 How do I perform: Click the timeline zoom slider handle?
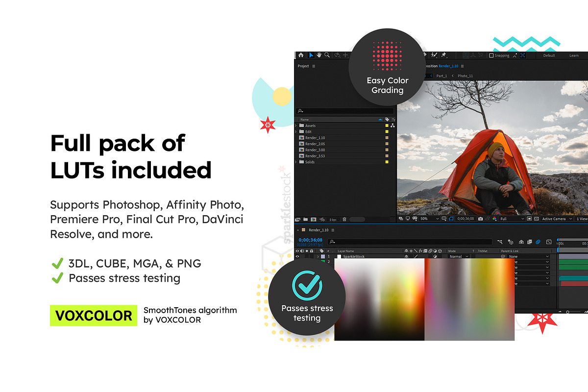coord(567,312)
